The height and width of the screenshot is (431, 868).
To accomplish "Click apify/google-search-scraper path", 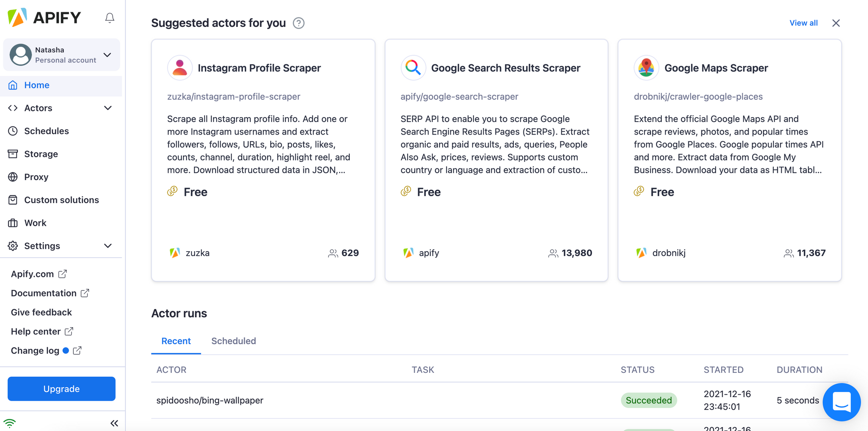I will click(x=459, y=96).
